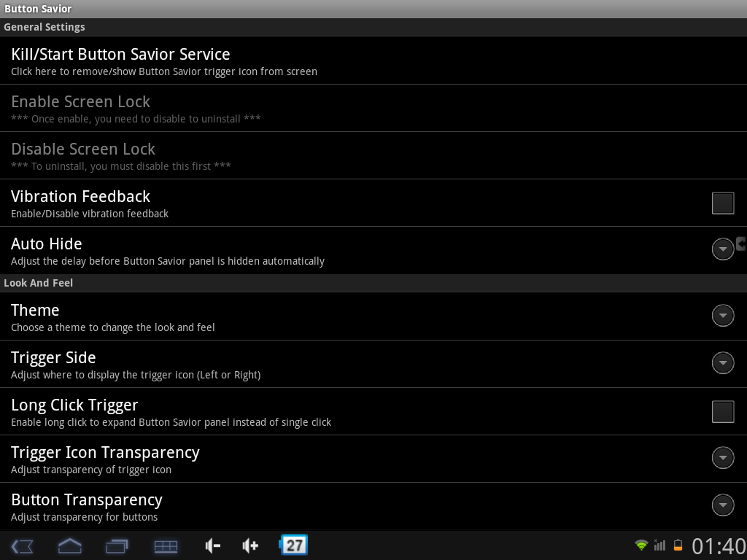Tap the volume up icon
Screen dimensions: 747x560
250,545
